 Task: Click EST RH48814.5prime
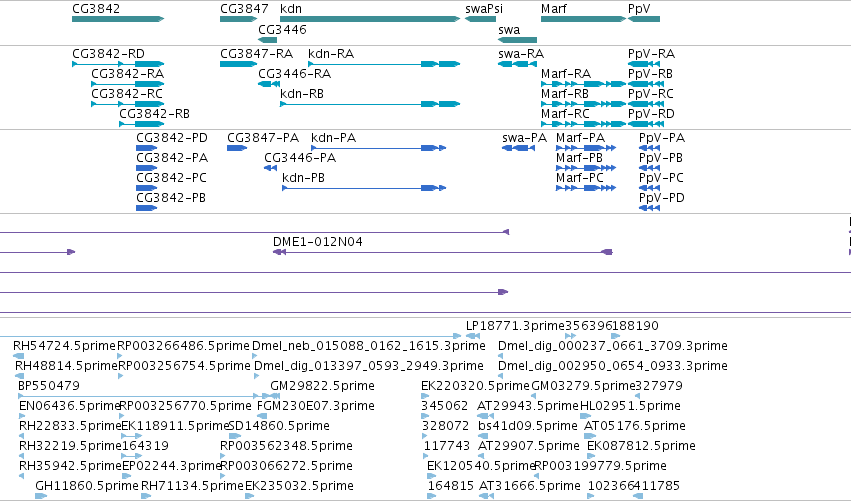(x=20, y=376)
